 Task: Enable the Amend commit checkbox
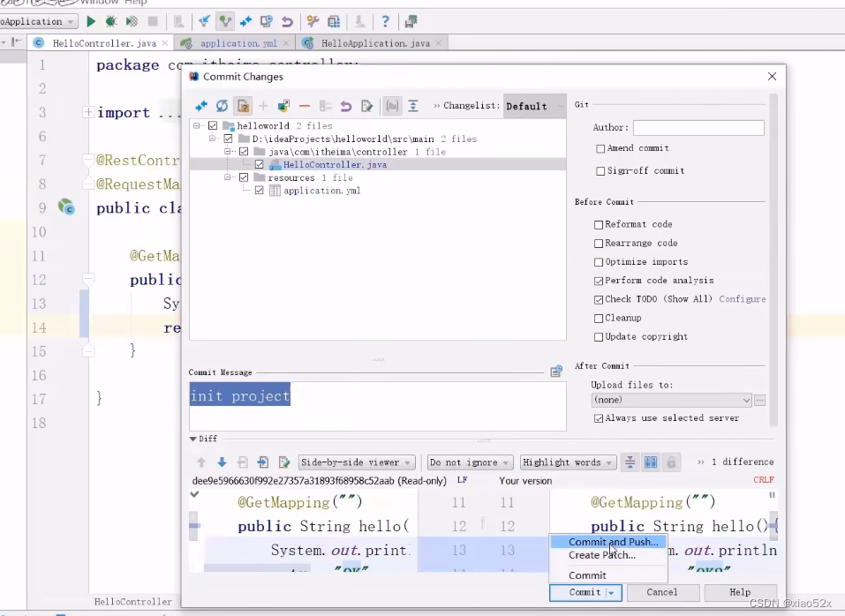click(600, 148)
